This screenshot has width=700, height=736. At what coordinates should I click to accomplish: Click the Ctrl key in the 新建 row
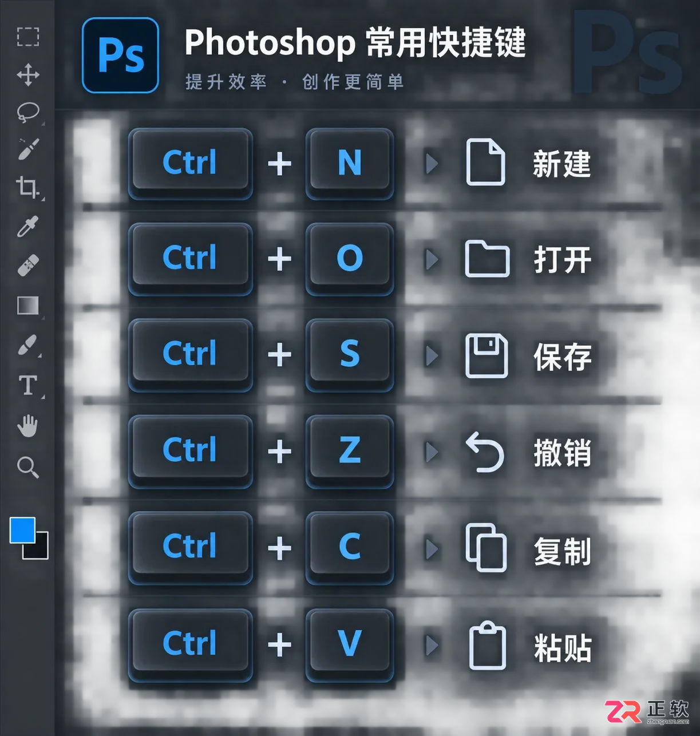coord(190,164)
